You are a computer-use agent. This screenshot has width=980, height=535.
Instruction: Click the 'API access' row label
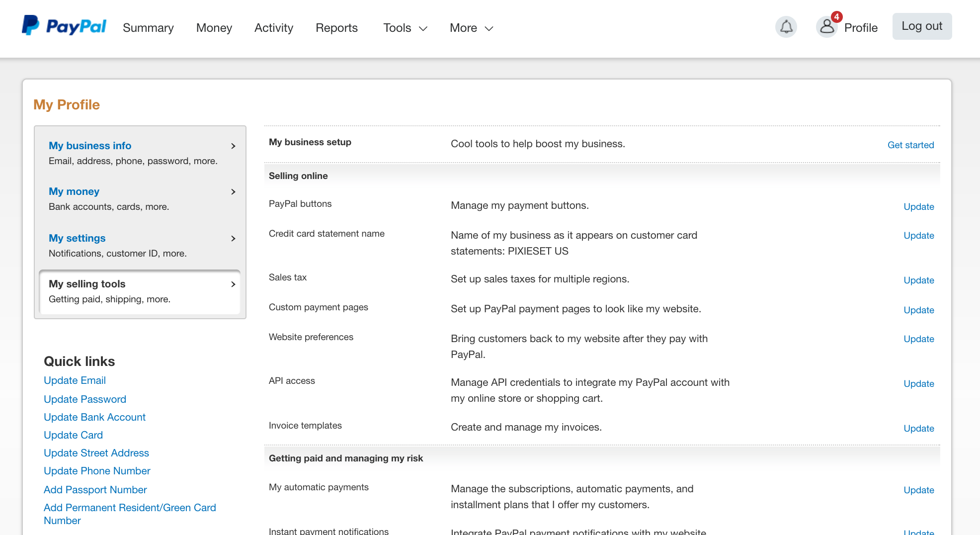292,381
